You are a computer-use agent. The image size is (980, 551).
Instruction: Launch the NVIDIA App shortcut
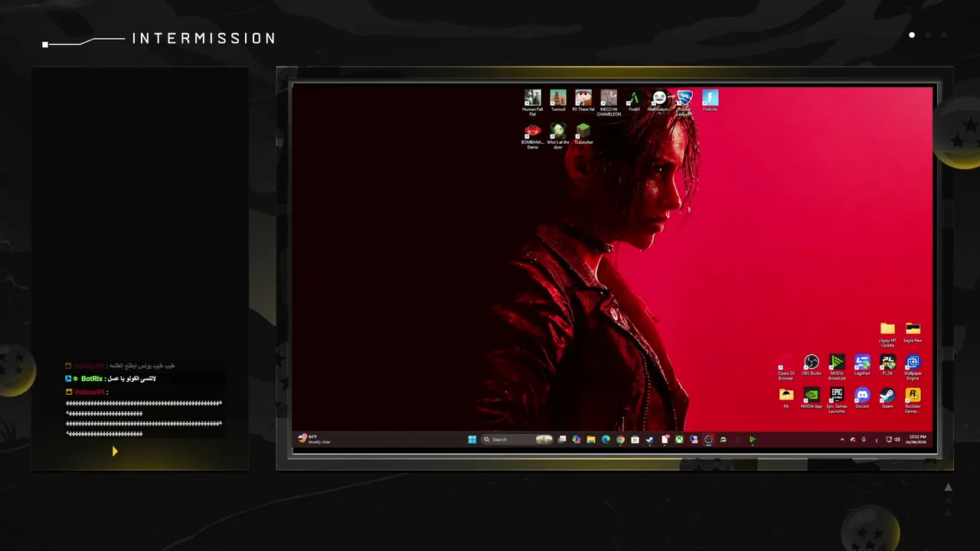pos(812,398)
